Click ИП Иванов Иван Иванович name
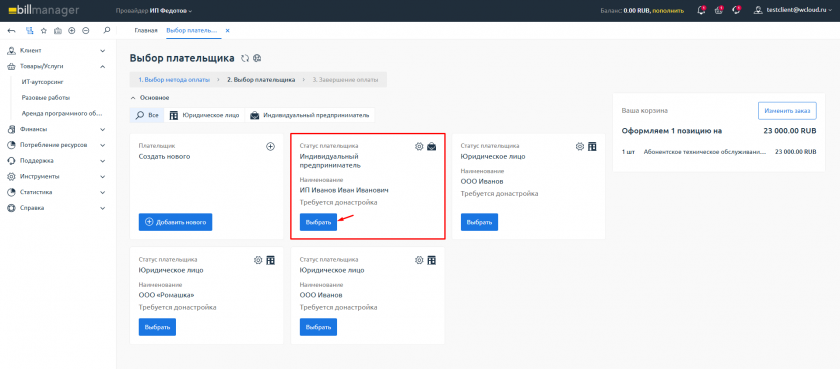Image resolution: width=840 pixels, height=369 pixels. (344, 190)
